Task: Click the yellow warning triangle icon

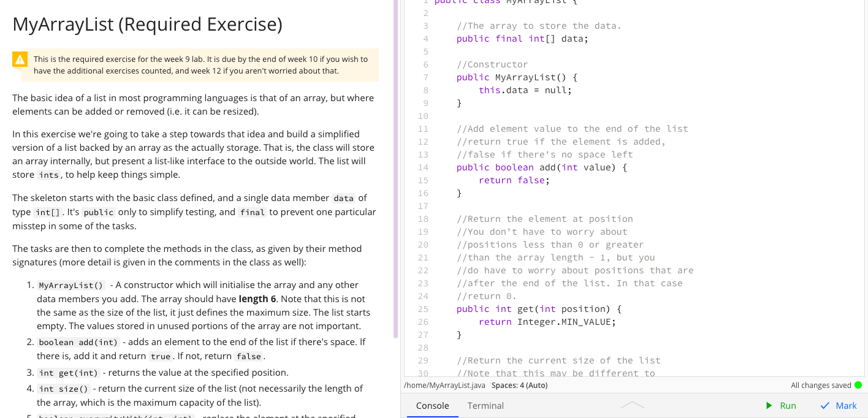Action: (x=18, y=59)
